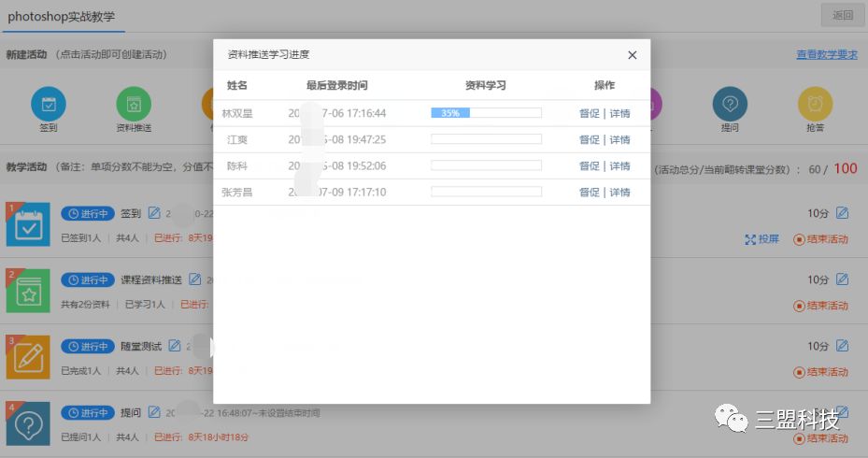This screenshot has width=868, height=458.
Task: Select the name 张芳昌
Action: click(237, 193)
